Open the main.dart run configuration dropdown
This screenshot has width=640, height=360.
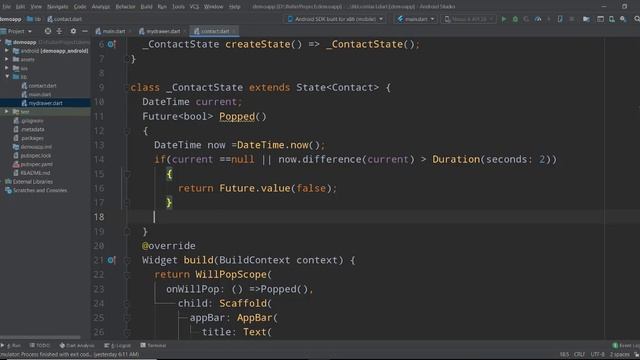tap(416, 19)
